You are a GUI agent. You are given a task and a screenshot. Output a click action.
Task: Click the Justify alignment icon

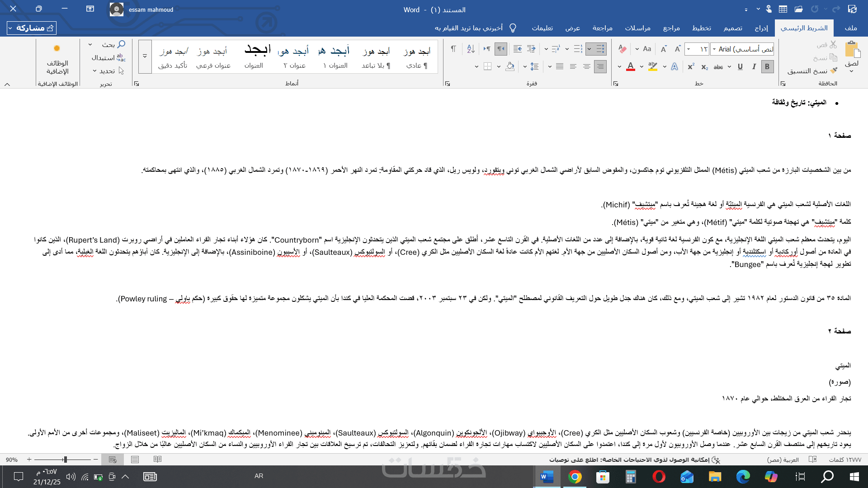coord(560,67)
